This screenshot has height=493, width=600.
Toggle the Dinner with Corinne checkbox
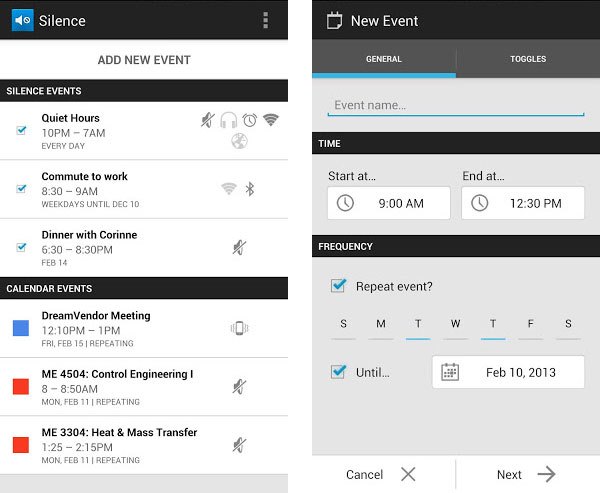pos(21,247)
